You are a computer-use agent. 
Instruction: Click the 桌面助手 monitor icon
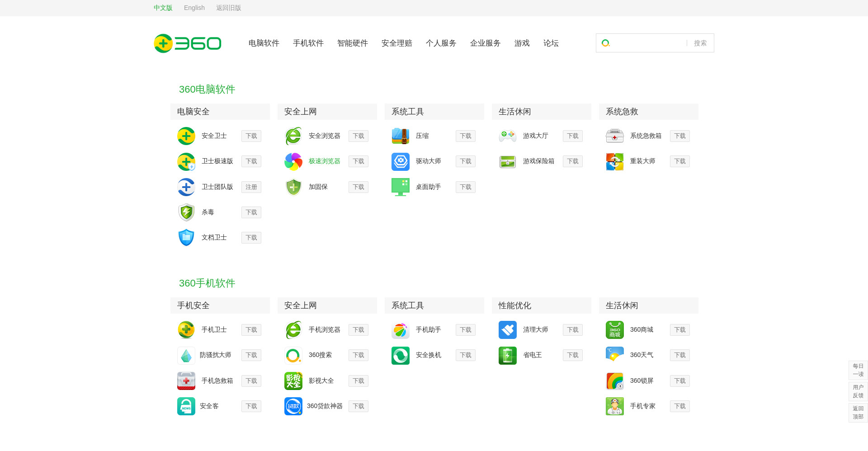[401, 187]
